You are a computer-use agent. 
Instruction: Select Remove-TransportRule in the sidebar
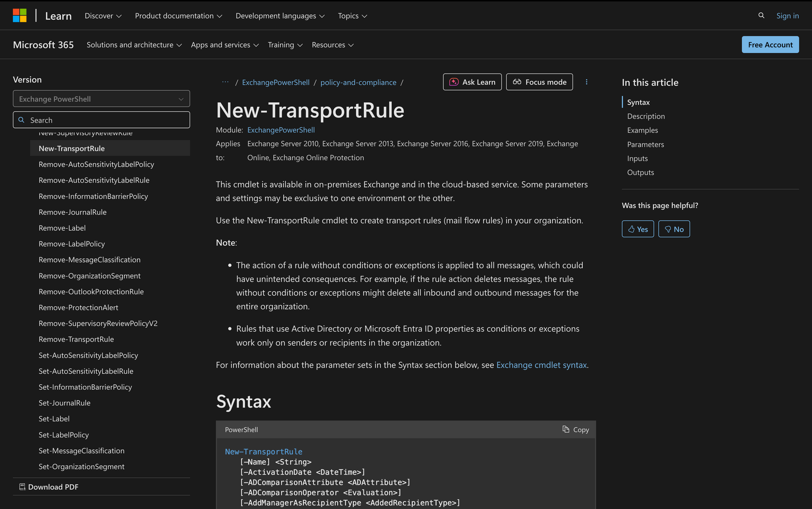pyautogui.click(x=76, y=339)
